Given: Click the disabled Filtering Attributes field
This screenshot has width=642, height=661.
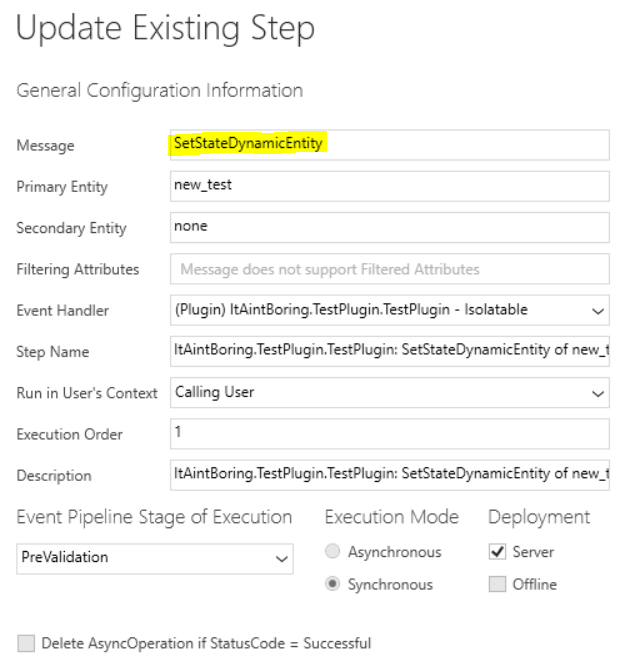Looking at the screenshot, I should 389,269.
